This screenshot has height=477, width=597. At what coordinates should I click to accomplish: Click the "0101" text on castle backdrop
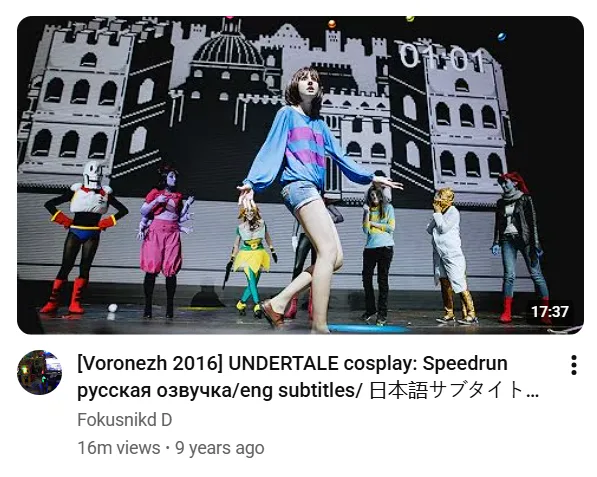[441, 57]
